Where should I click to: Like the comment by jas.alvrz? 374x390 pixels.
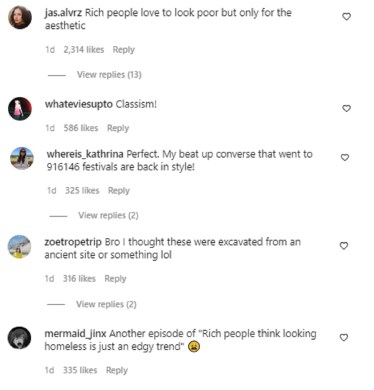coord(347,16)
